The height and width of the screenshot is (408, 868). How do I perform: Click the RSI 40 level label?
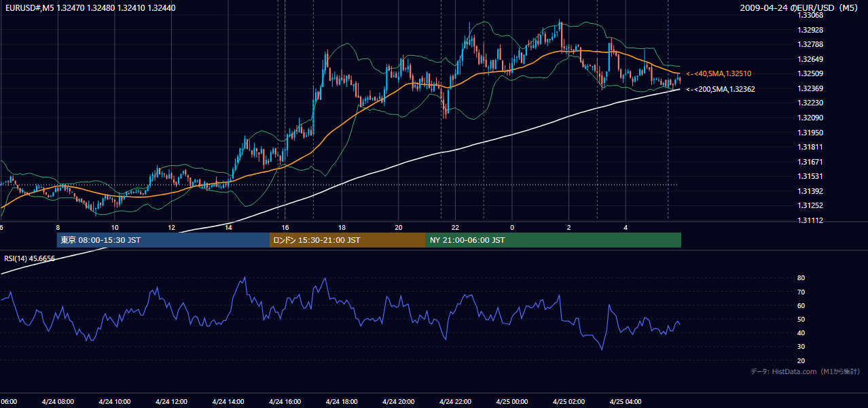pos(801,333)
